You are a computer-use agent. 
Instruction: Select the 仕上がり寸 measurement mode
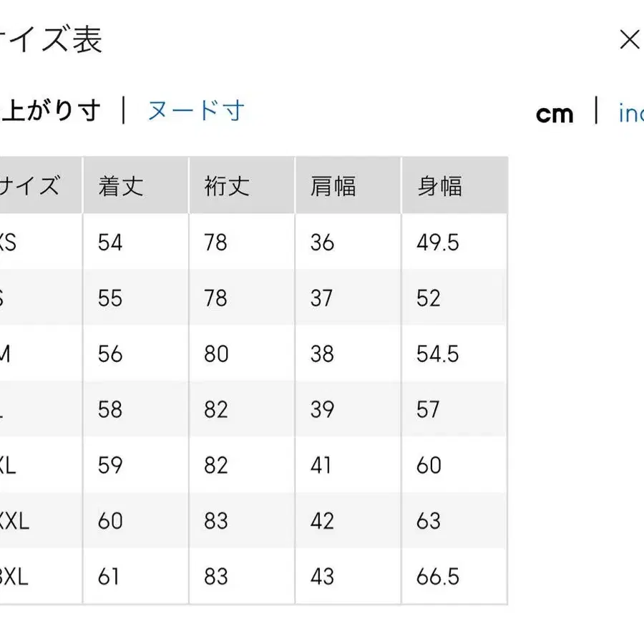[x=50, y=110]
